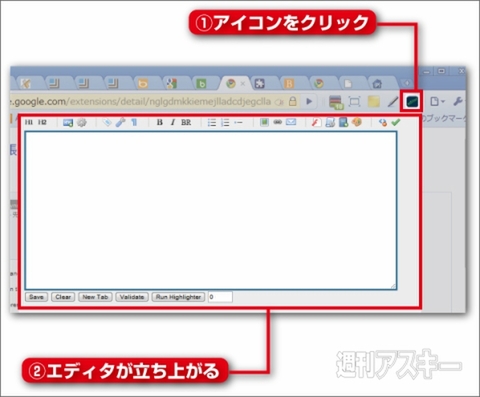This screenshot has width=480, height=397.
Task: Close the active Chrome tab
Action: click(x=243, y=84)
